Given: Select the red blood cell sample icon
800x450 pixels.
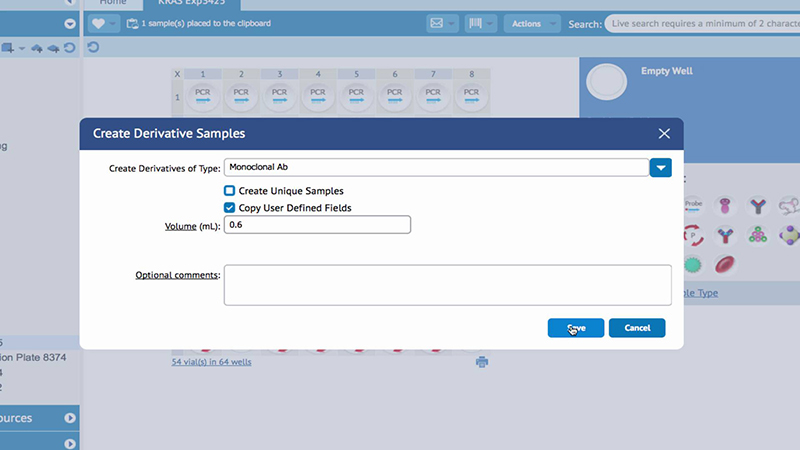Looking at the screenshot, I should [725, 265].
